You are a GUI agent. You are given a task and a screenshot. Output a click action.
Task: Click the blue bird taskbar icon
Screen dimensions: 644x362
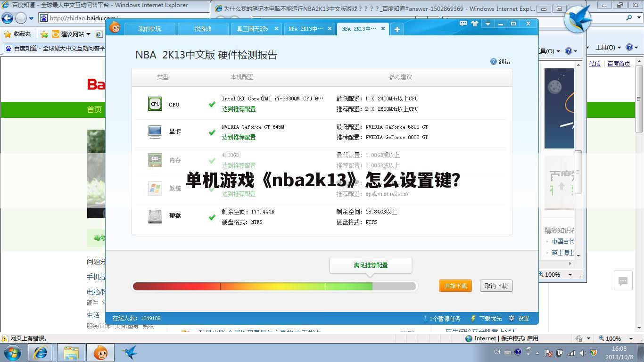click(130, 353)
